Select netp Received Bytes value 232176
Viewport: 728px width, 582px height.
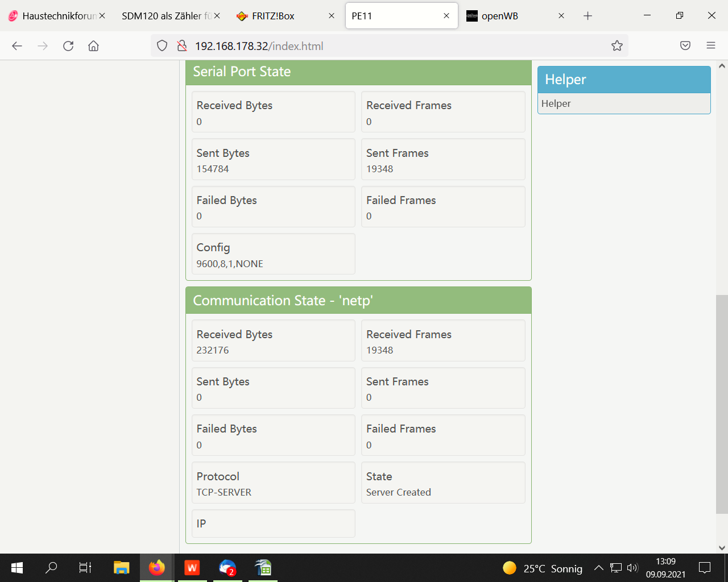tap(213, 350)
